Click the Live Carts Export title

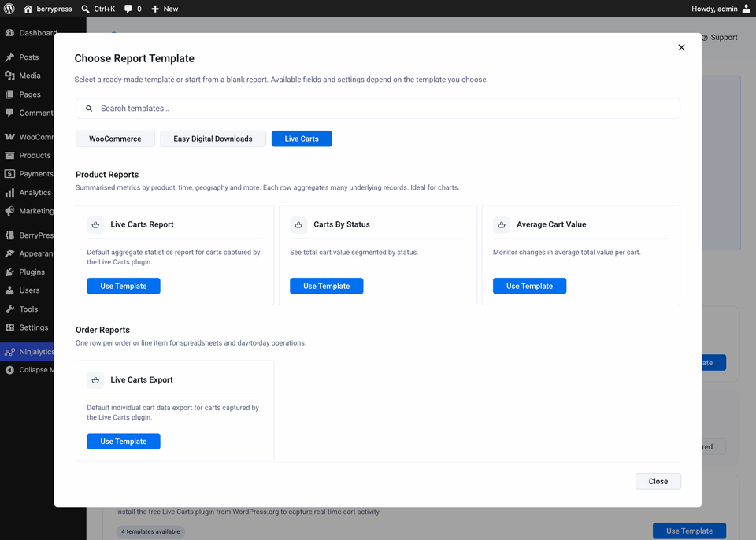[141, 380]
